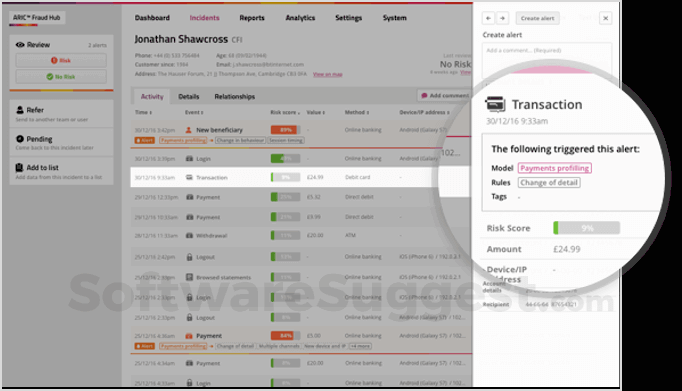Sort by the Event column
The width and height of the screenshot is (682, 391).
tap(194, 112)
